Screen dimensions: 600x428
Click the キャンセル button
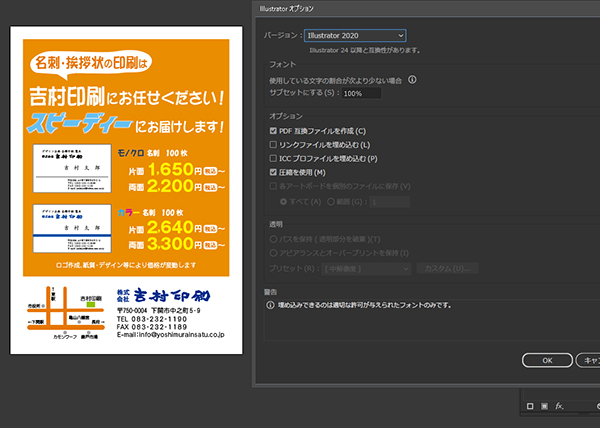coord(588,360)
